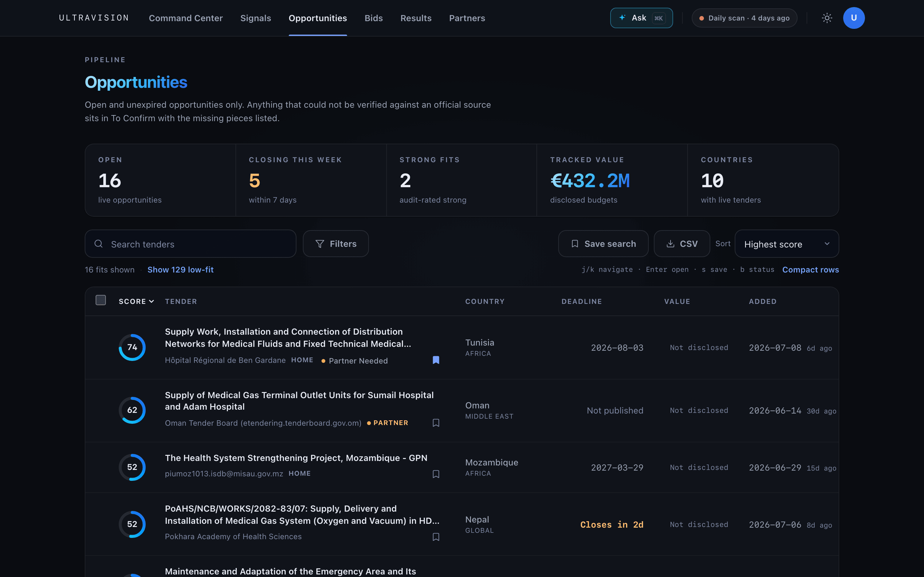Sort by the SCORE column chevron
This screenshot has width=924, height=577.
(151, 301)
